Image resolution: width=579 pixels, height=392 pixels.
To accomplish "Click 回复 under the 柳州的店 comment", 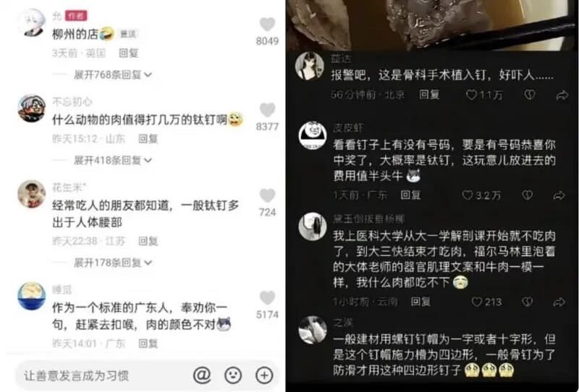I will tap(129, 53).
